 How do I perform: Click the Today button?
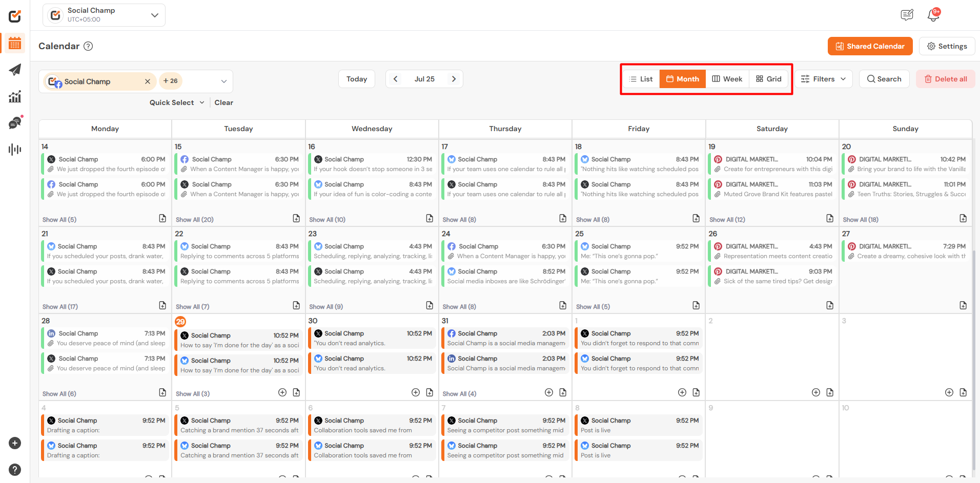click(x=357, y=79)
